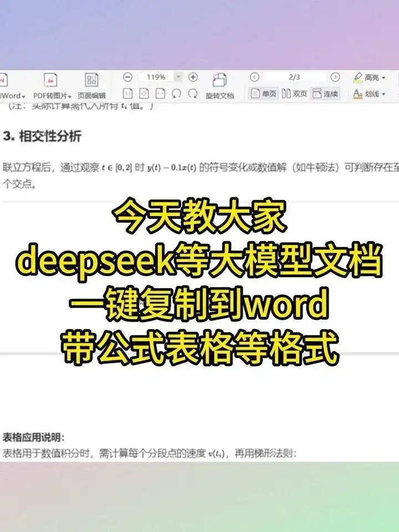Viewport: 399px width, 532px height.
Task: Select the actual size view icon
Action: pos(127,93)
